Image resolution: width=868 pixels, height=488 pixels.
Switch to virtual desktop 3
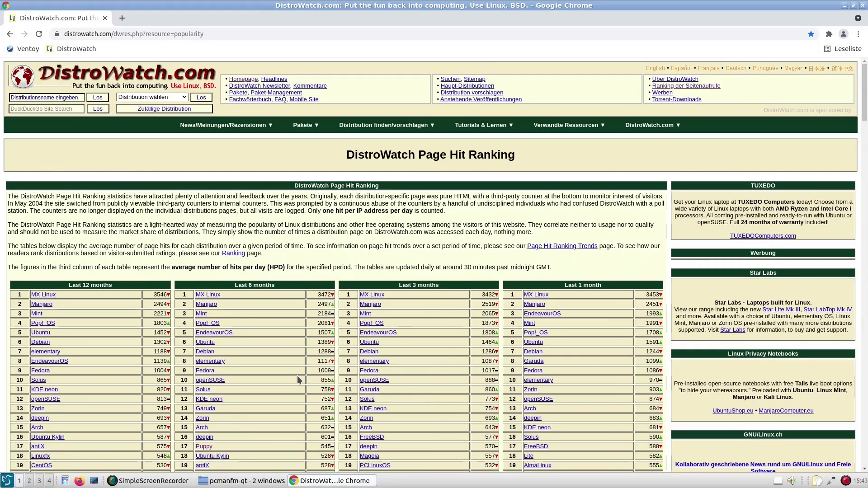tap(39, 481)
